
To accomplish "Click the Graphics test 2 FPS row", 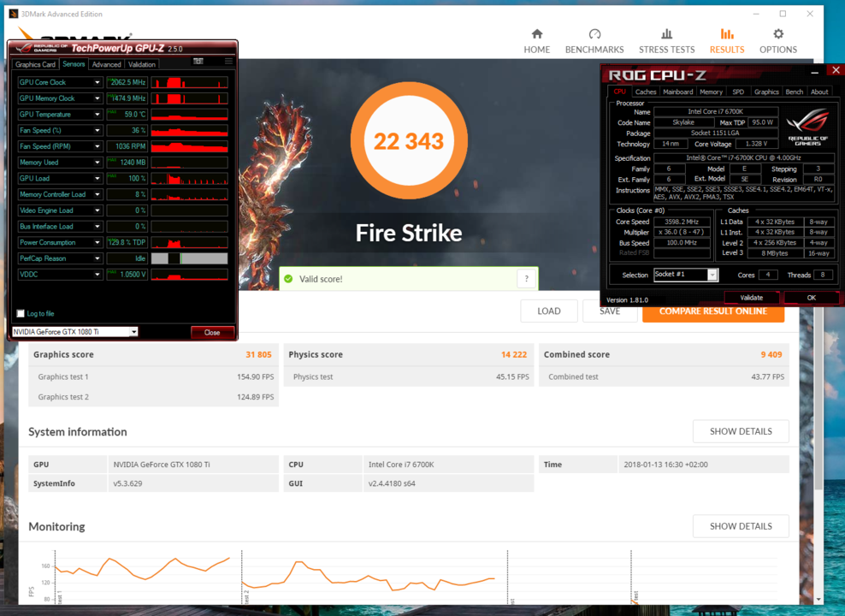I will point(154,397).
